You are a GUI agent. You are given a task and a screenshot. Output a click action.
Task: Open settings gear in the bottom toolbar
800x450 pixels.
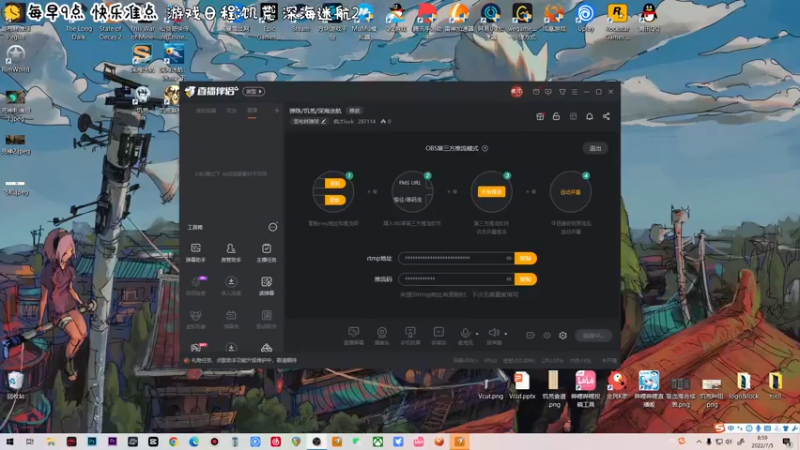click(x=563, y=335)
